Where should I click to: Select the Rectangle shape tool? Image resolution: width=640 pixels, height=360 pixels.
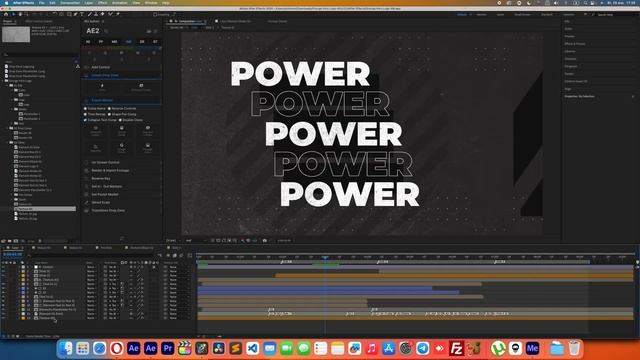69,14
